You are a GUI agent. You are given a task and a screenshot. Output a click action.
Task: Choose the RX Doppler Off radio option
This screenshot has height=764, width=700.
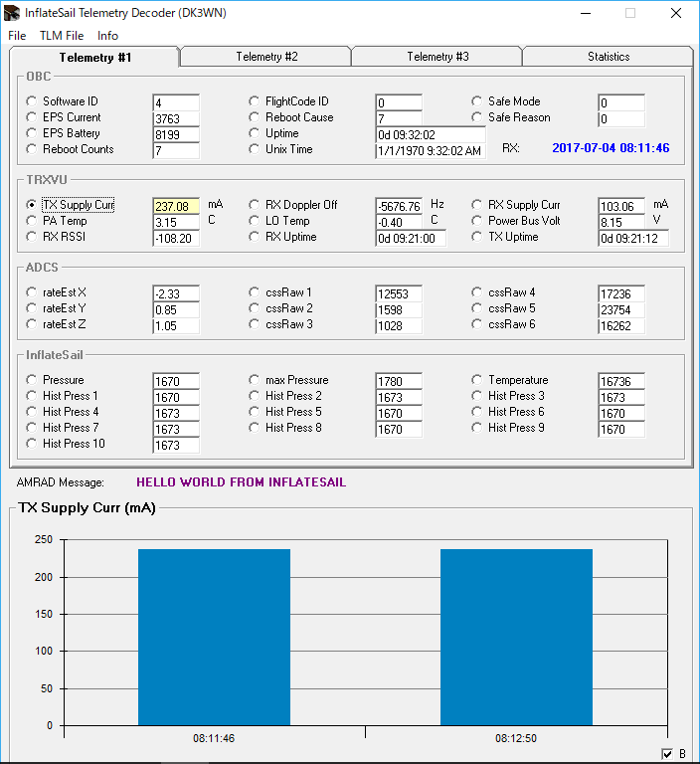click(254, 205)
